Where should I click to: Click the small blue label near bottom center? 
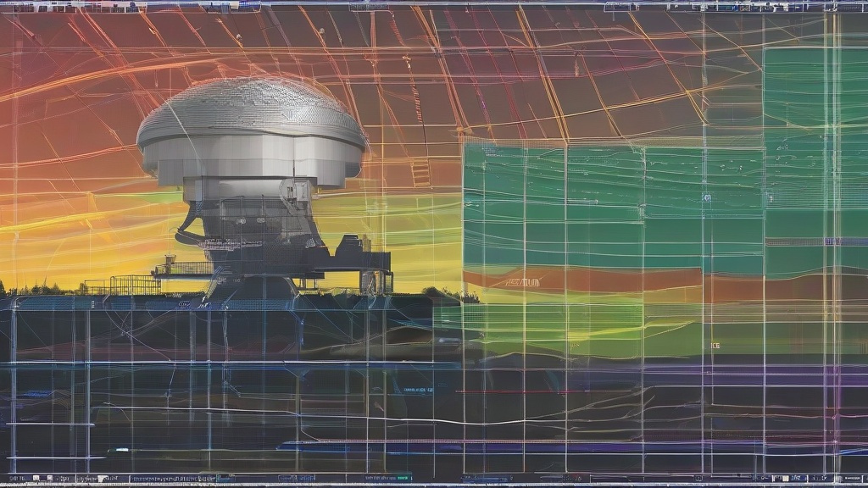coord(417,391)
